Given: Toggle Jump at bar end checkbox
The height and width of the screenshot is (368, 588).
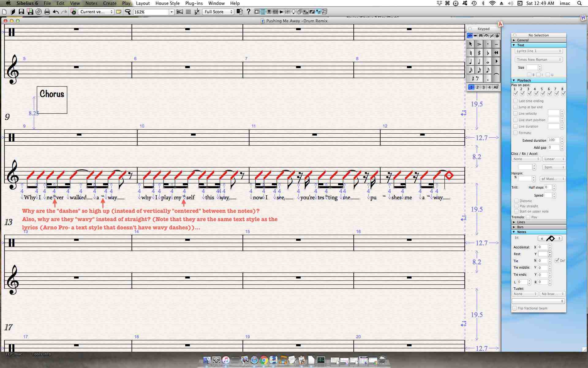Looking at the screenshot, I should point(515,107).
